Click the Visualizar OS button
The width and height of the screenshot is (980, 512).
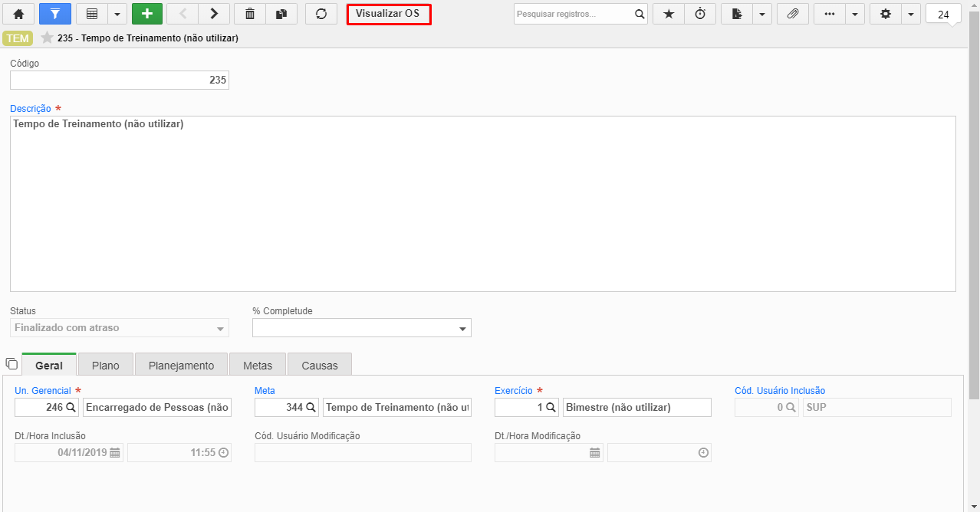(389, 14)
